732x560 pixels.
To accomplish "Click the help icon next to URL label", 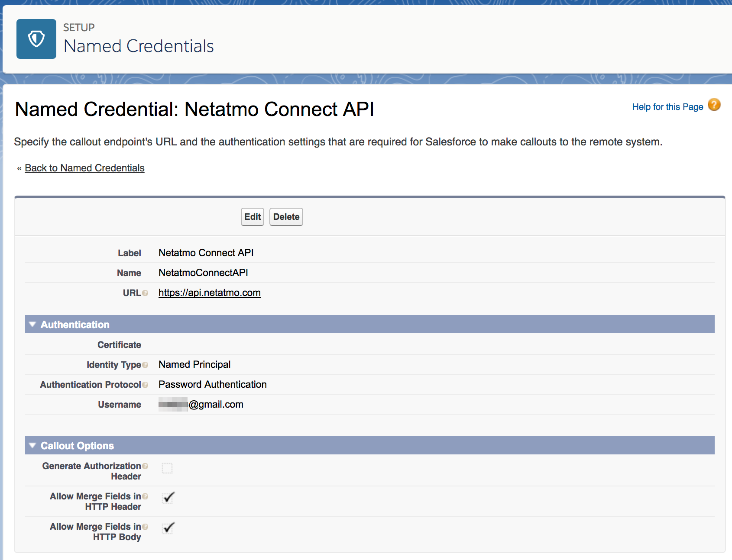I will 146,293.
